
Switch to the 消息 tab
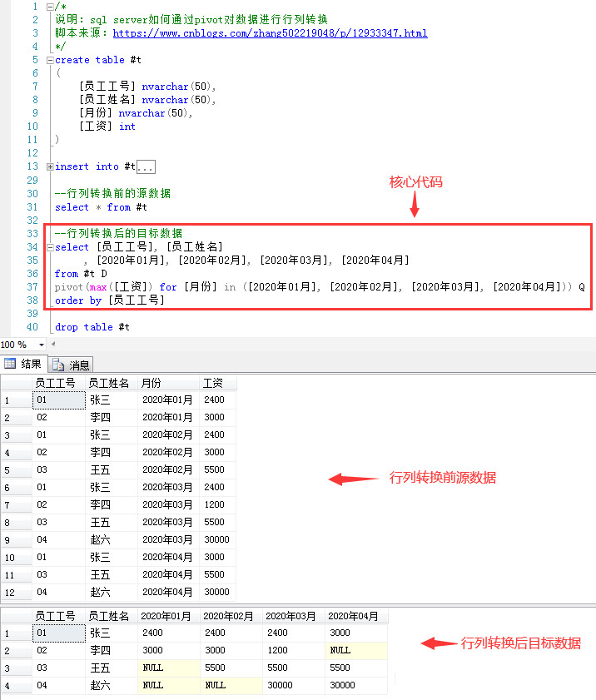(71, 365)
